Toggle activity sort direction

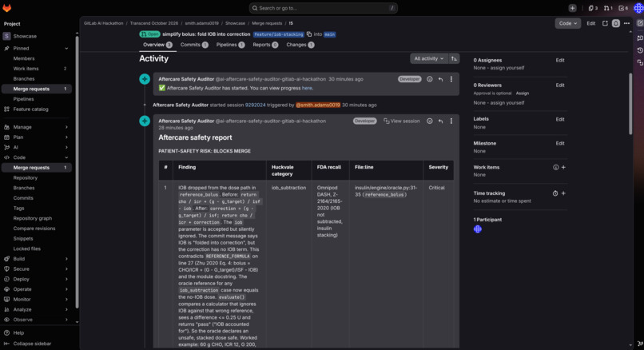(454, 59)
